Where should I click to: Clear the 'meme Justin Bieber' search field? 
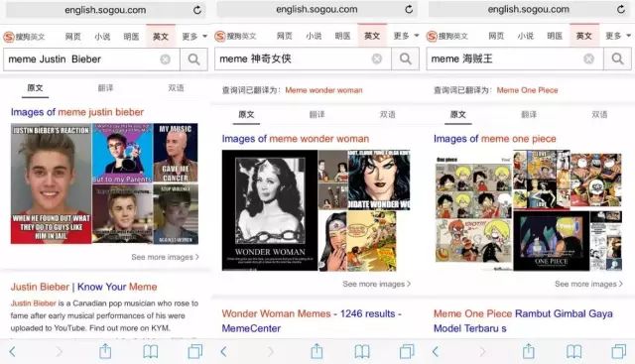(166, 60)
